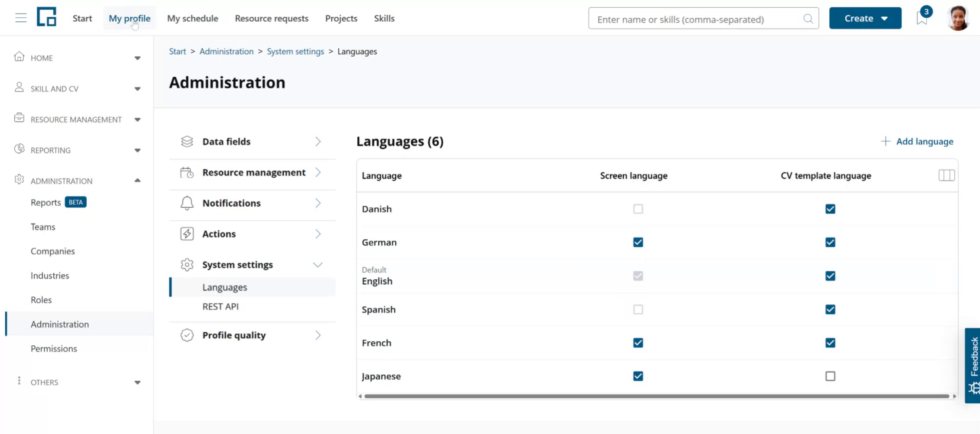Open the Create dropdown button
Screen dimensions: 980x434
[x=865, y=18]
